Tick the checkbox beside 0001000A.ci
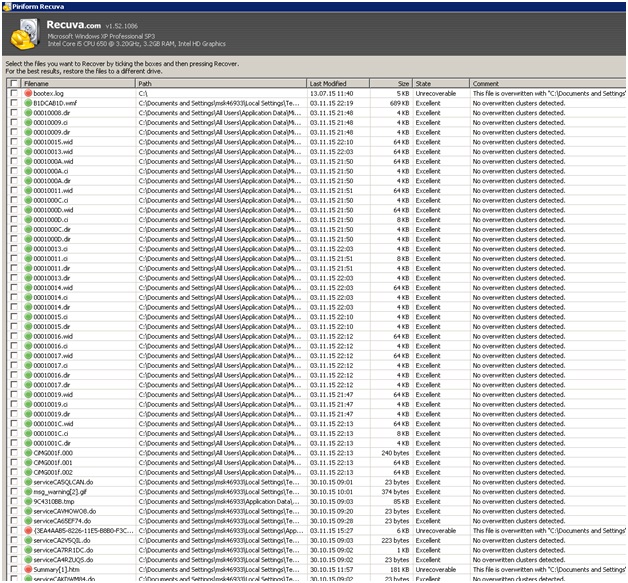This screenshot has width=628, height=583. (14, 171)
